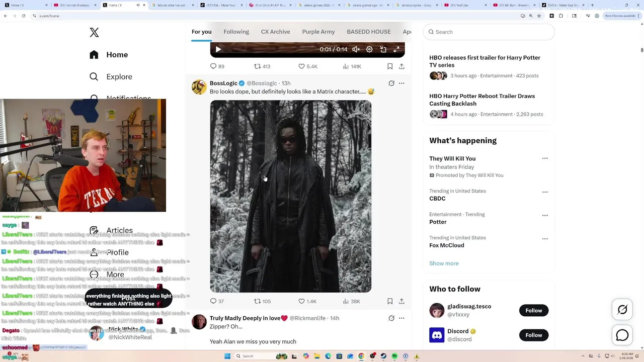Share BossLogic's post

pyautogui.click(x=401, y=301)
